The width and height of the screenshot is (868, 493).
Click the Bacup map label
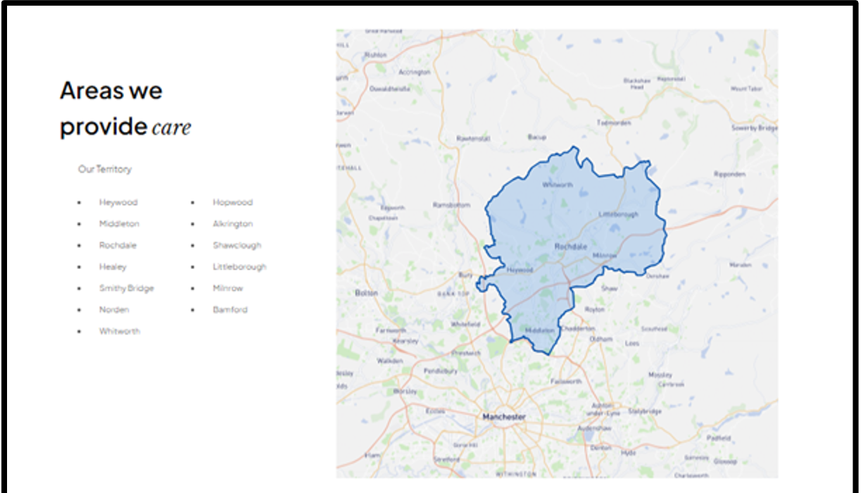point(537,137)
